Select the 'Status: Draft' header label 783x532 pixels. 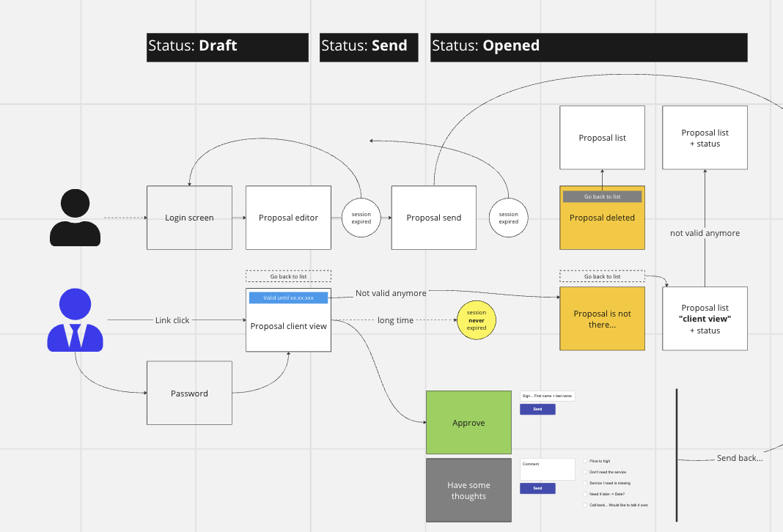tap(227, 47)
